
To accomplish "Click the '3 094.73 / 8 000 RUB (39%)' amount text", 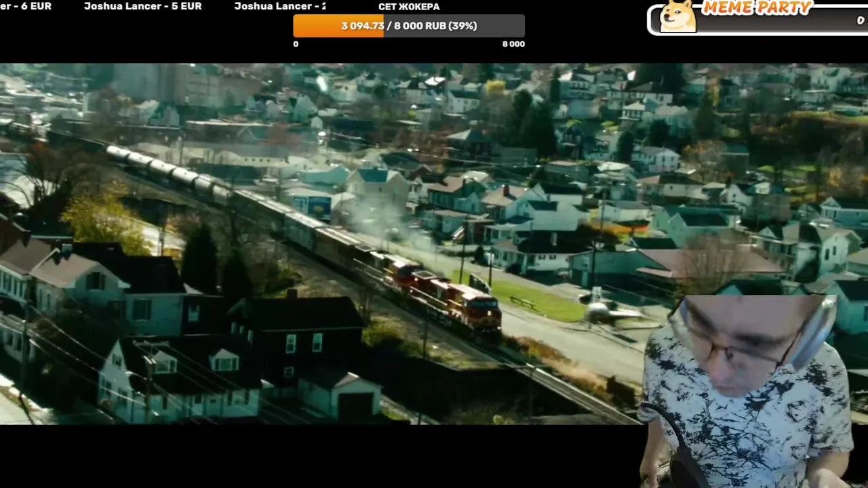I will point(409,26).
